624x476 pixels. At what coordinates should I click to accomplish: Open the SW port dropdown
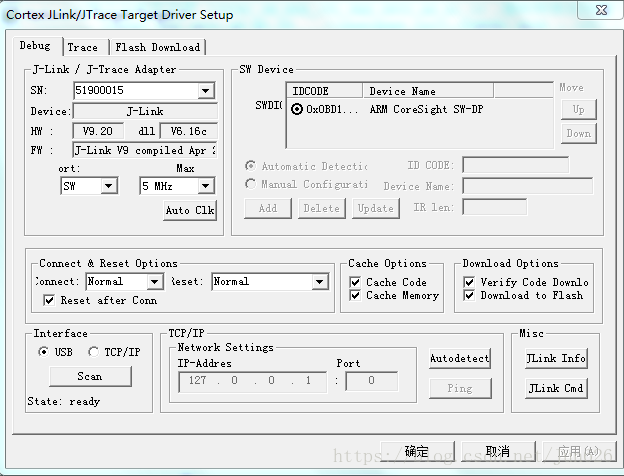(108, 186)
